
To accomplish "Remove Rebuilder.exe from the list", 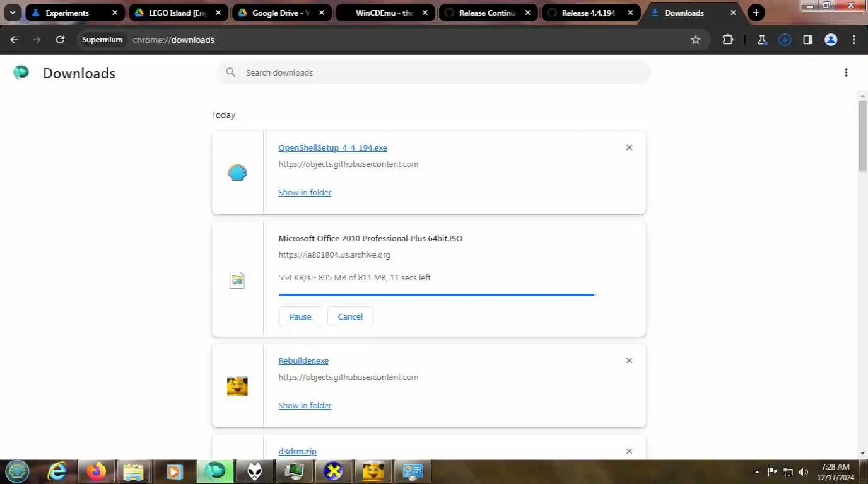I will [x=629, y=360].
